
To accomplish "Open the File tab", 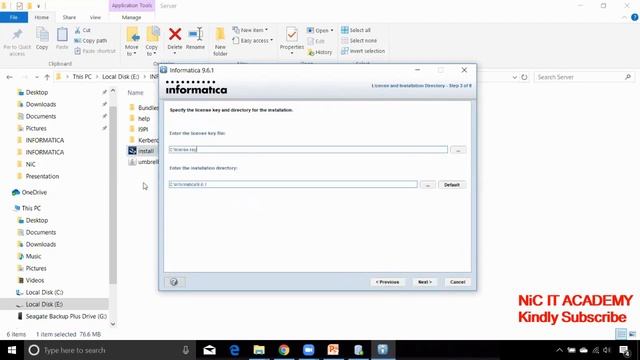I will 14,17.
